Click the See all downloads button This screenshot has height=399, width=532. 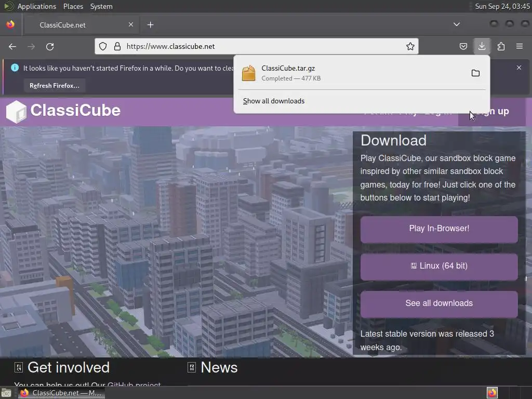(x=439, y=303)
